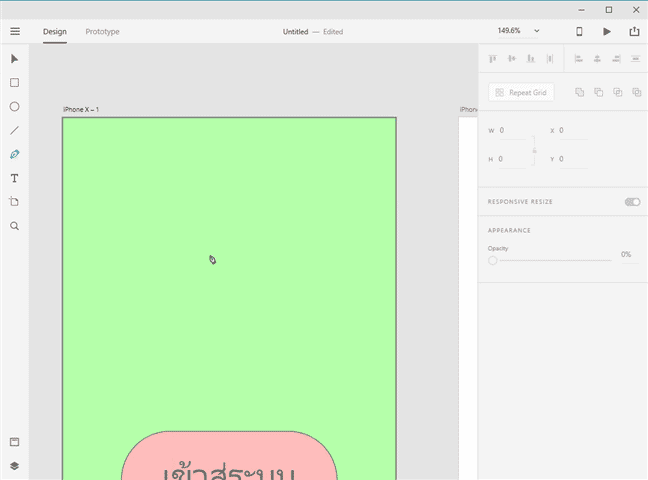
Task: Select the iPhone X – 1 artboard label
Action: pos(81,110)
